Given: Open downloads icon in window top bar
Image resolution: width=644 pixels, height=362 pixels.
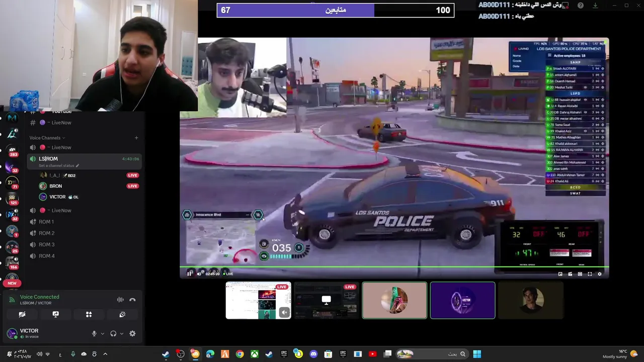Looking at the screenshot, I should coord(595,6).
